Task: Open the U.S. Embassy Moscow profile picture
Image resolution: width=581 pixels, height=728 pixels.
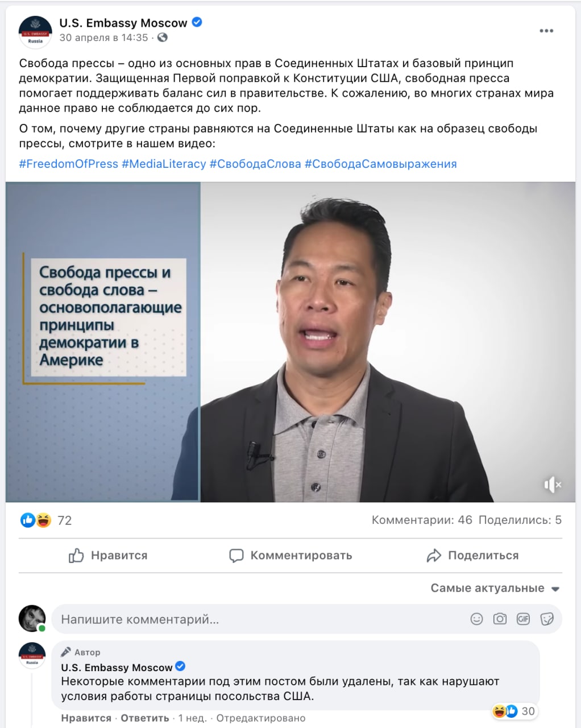Action: pyautogui.click(x=35, y=31)
